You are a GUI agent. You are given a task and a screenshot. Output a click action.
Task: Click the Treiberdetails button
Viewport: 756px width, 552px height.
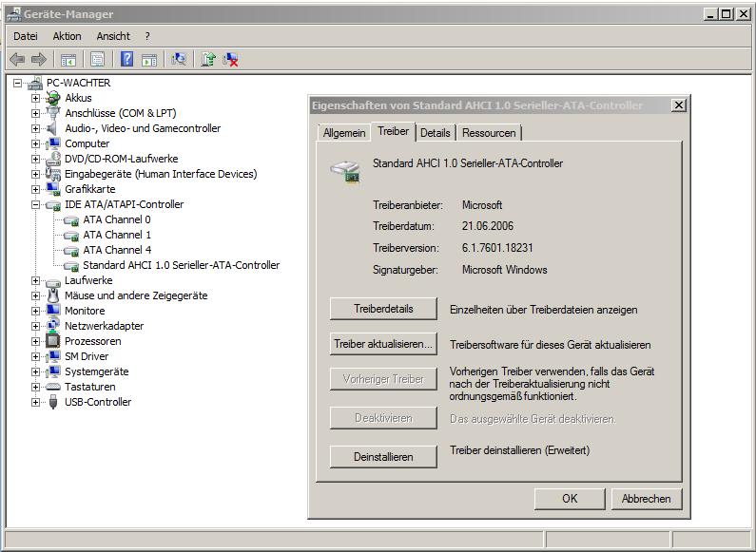pos(383,309)
